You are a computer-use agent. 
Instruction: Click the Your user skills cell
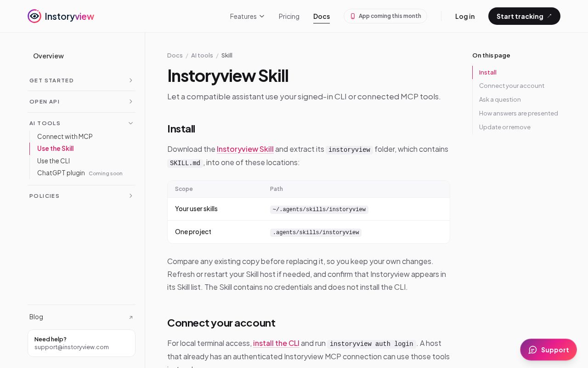(196, 209)
